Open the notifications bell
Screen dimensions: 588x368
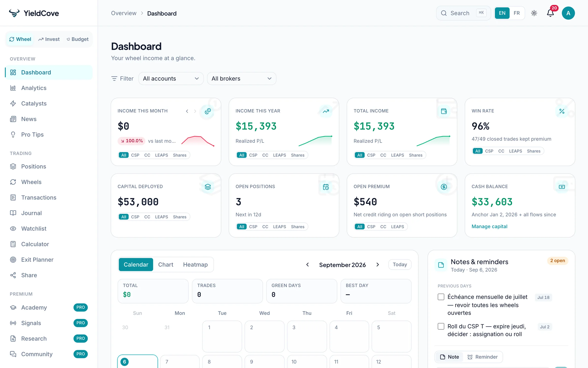550,13
